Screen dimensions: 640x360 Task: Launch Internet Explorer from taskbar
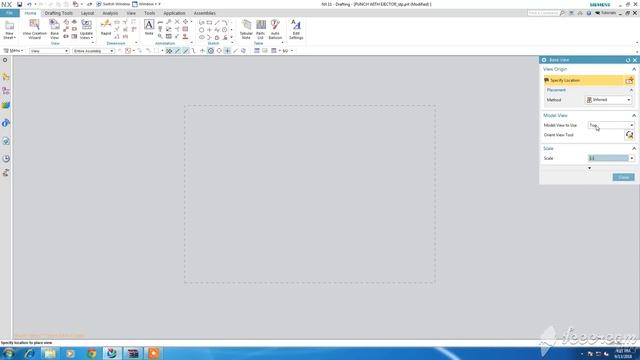[29, 353]
